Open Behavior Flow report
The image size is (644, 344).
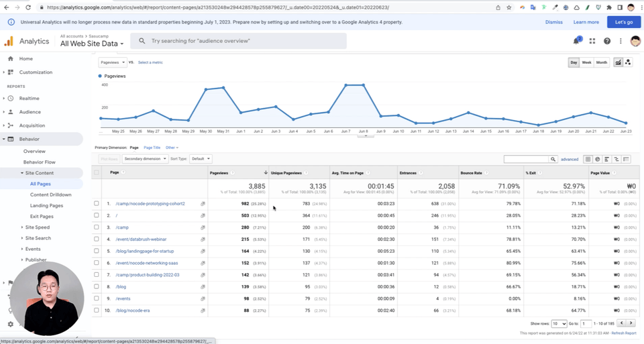[x=40, y=162]
